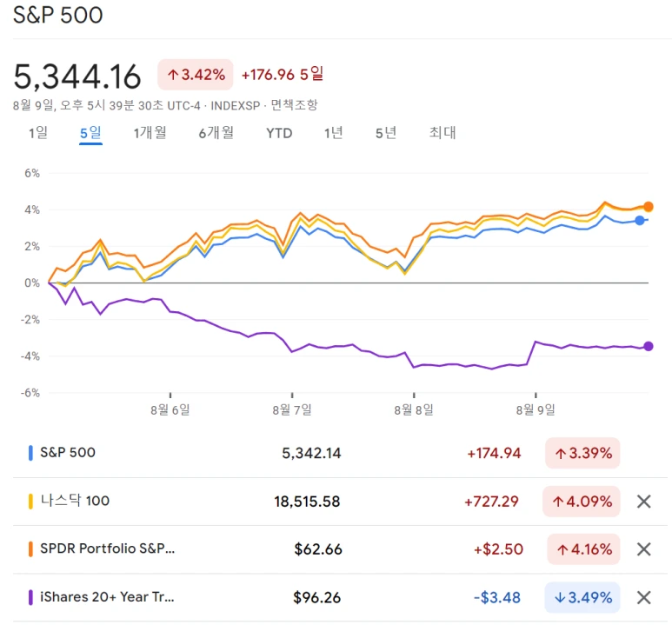The height and width of the screenshot is (625, 672).
Task: Click the $62.66 SPDR price
Action: click(x=318, y=549)
